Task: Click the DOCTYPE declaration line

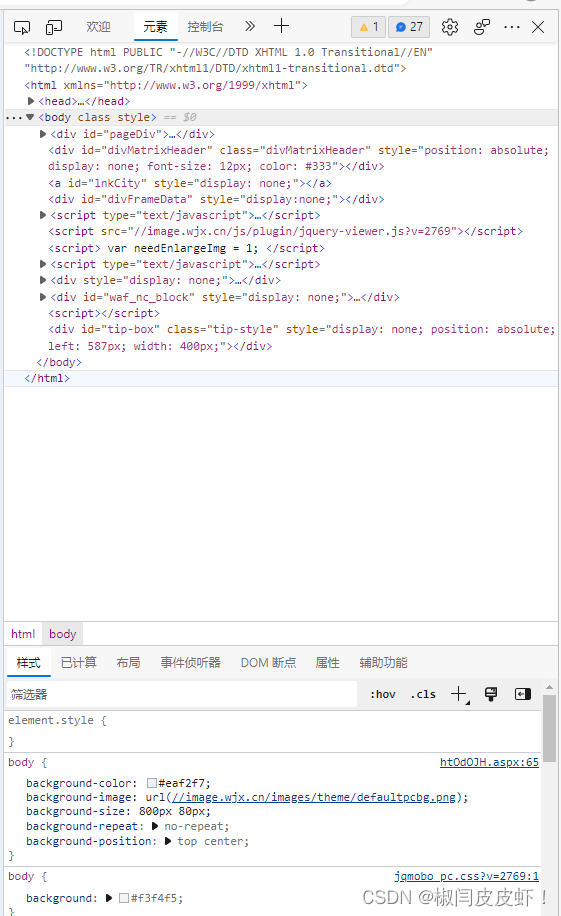Action: pos(228,60)
